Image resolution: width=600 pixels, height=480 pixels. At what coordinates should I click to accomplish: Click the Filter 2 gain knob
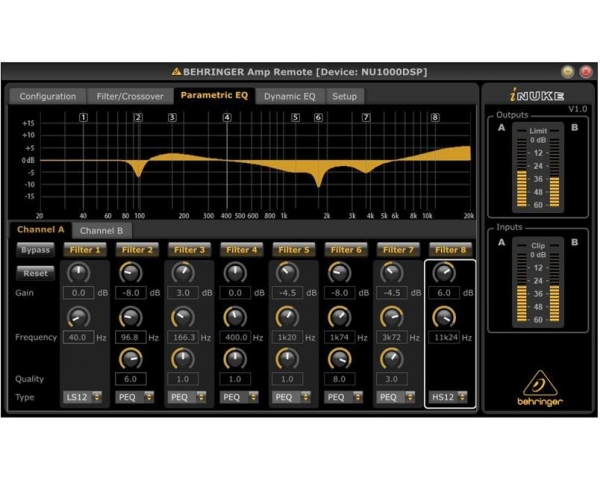coord(130,273)
